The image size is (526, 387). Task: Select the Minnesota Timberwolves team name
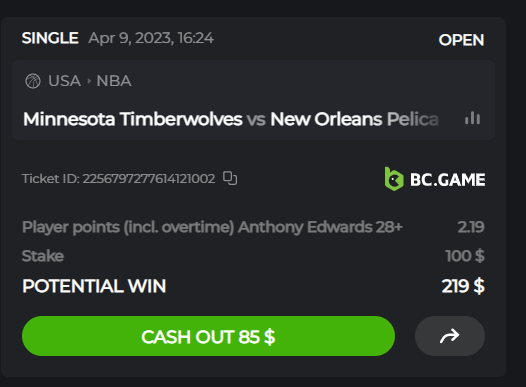click(x=133, y=119)
